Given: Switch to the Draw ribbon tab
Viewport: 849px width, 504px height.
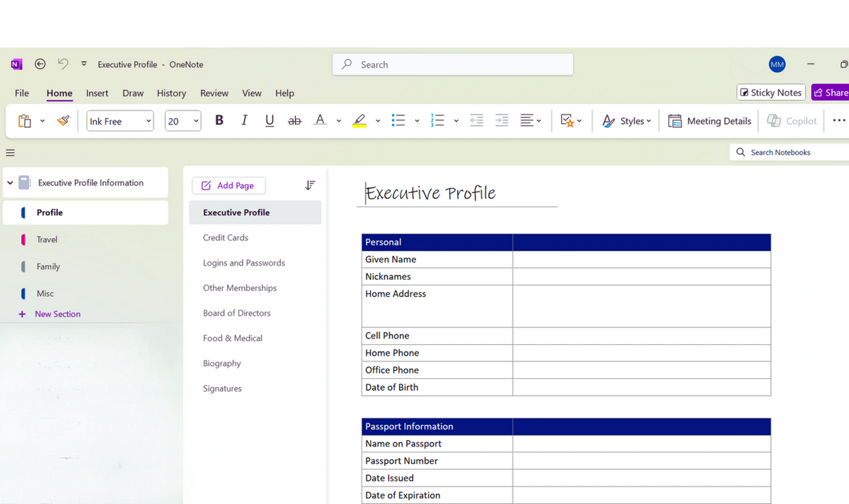Looking at the screenshot, I should [133, 93].
